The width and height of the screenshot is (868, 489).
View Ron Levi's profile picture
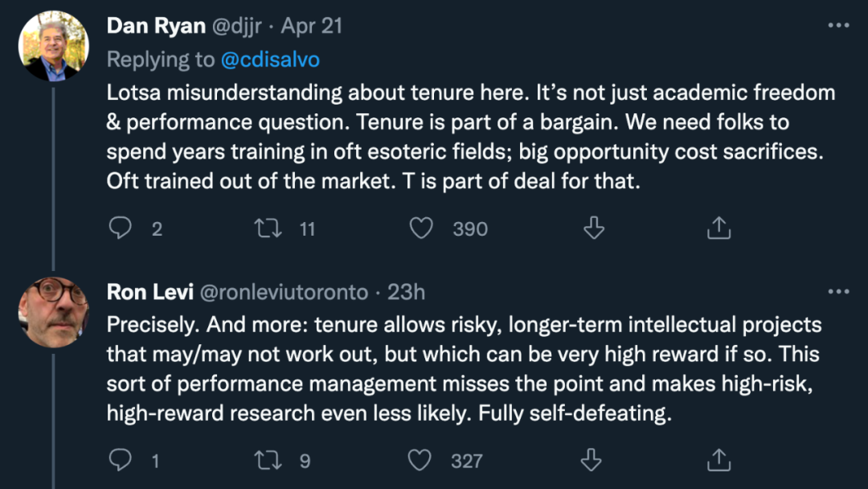(53, 312)
